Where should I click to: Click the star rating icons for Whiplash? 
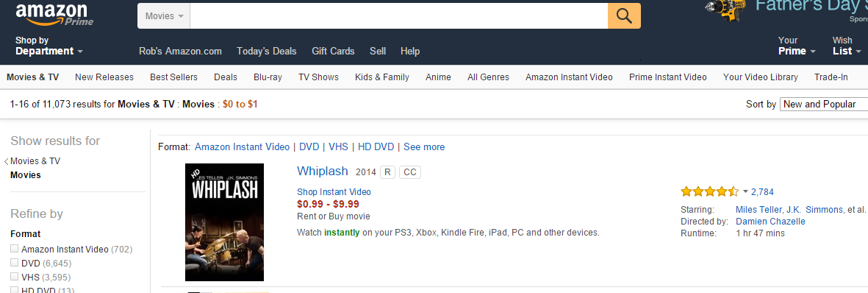pos(710,192)
